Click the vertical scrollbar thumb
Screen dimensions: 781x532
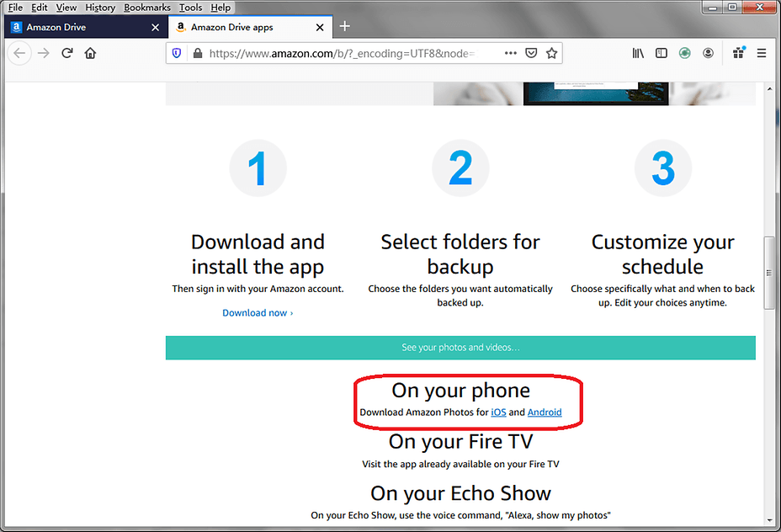coord(769,273)
